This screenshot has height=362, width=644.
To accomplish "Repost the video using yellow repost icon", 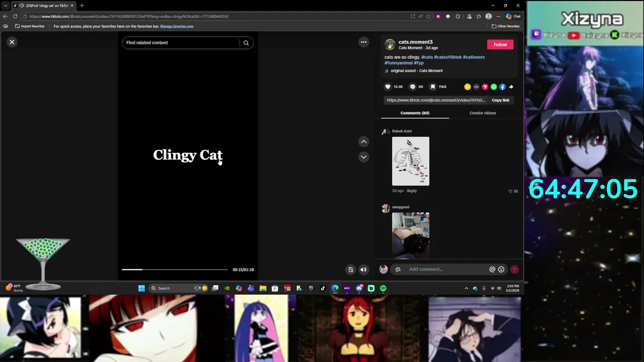I will (467, 87).
